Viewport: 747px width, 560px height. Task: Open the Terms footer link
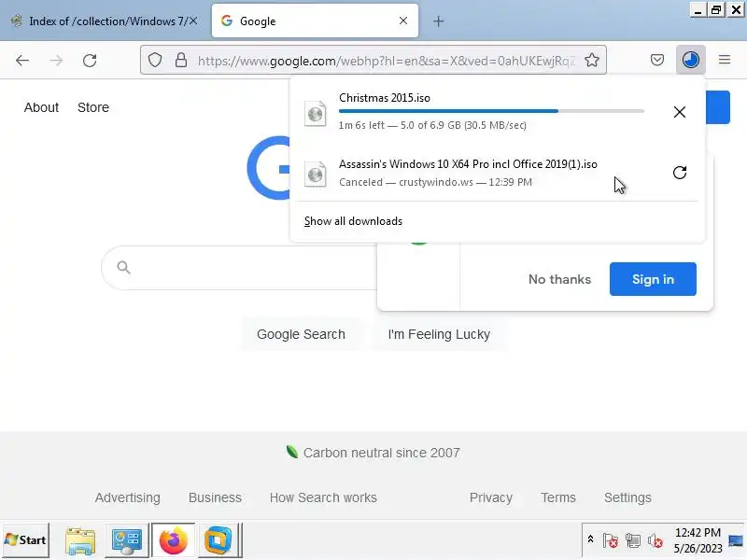pos(557,497)
